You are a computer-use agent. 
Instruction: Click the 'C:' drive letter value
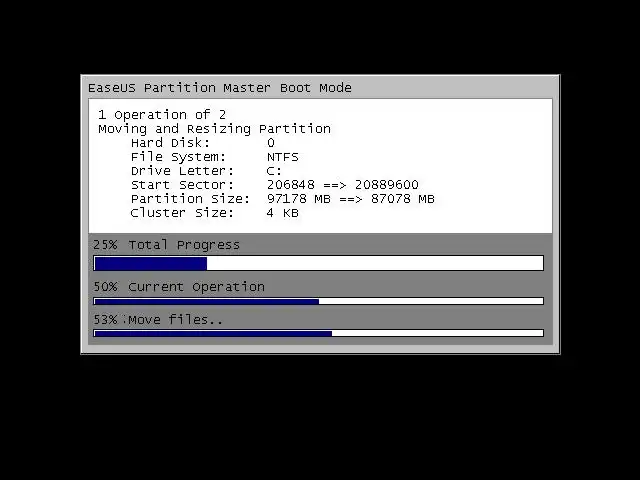(274, 171)
